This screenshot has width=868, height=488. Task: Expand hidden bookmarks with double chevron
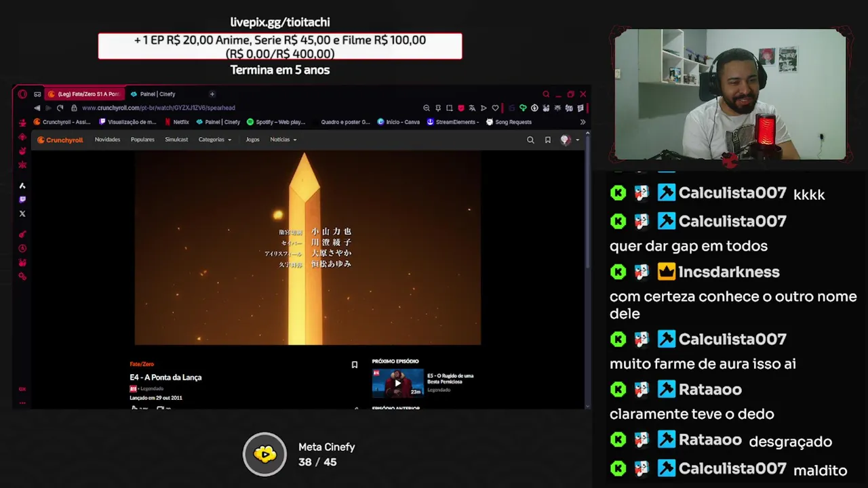tap(583, 122)
